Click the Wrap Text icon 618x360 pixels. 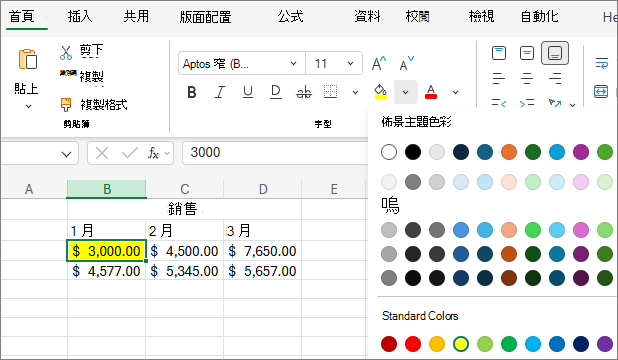601,63
